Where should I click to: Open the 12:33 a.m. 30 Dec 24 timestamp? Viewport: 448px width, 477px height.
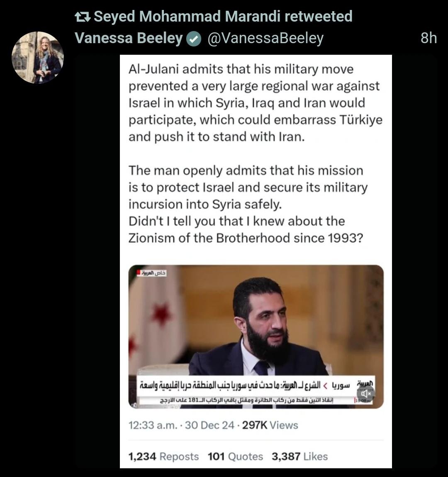(x=181, y=425)
